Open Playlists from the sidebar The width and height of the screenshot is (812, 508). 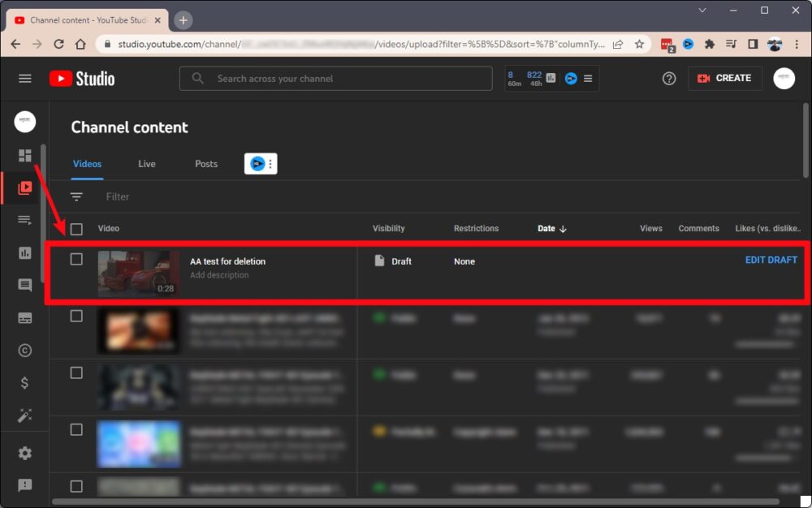(24, 219)
